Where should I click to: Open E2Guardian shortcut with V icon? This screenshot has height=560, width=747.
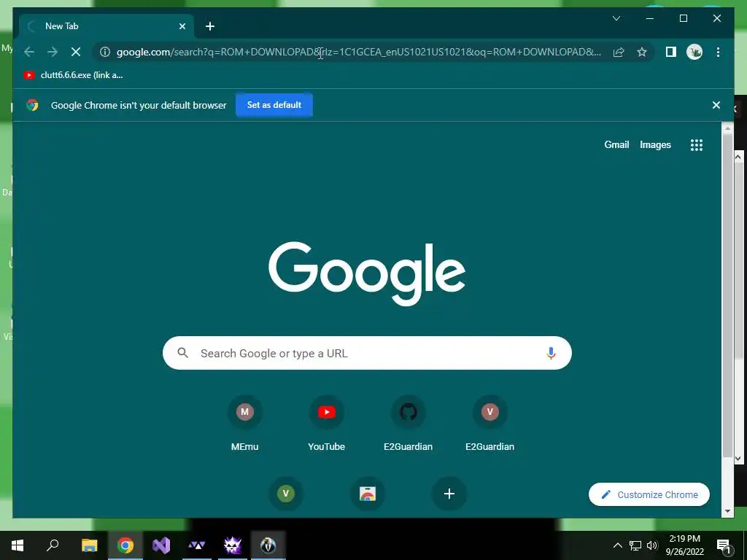pyautogui.click(x=489, y=424)
